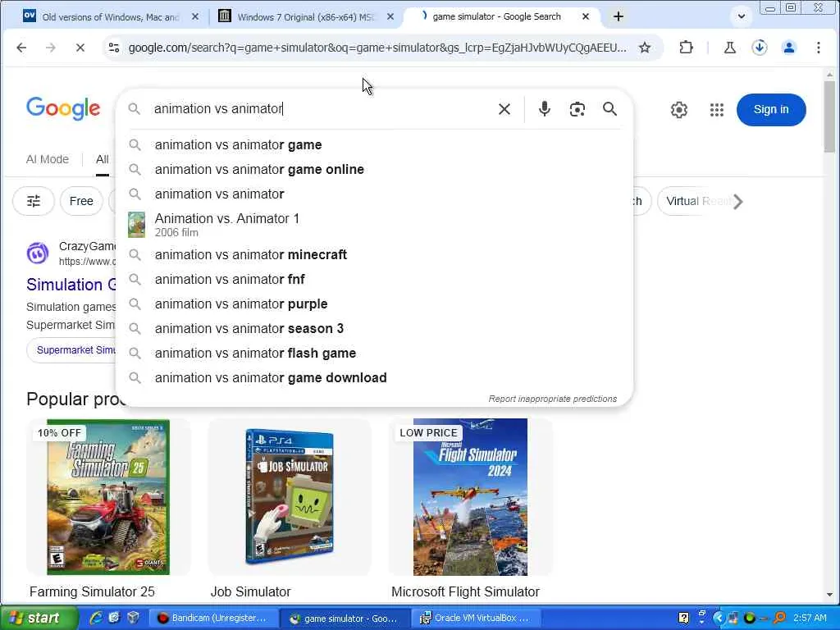Click the Supermarket Simulator sitelink chip
The height and width of the screenshot is (630, 840).
[72, 349]
